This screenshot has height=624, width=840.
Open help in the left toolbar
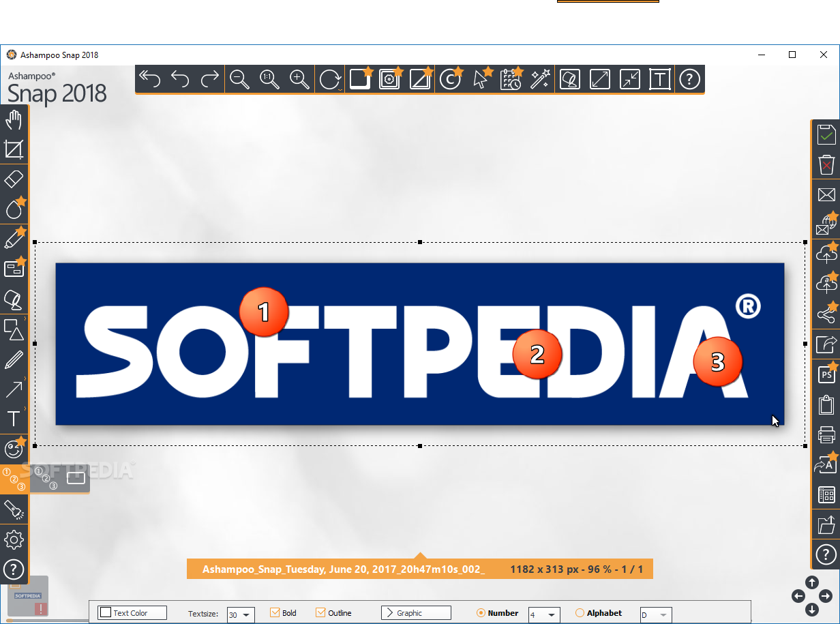[14, 569]
